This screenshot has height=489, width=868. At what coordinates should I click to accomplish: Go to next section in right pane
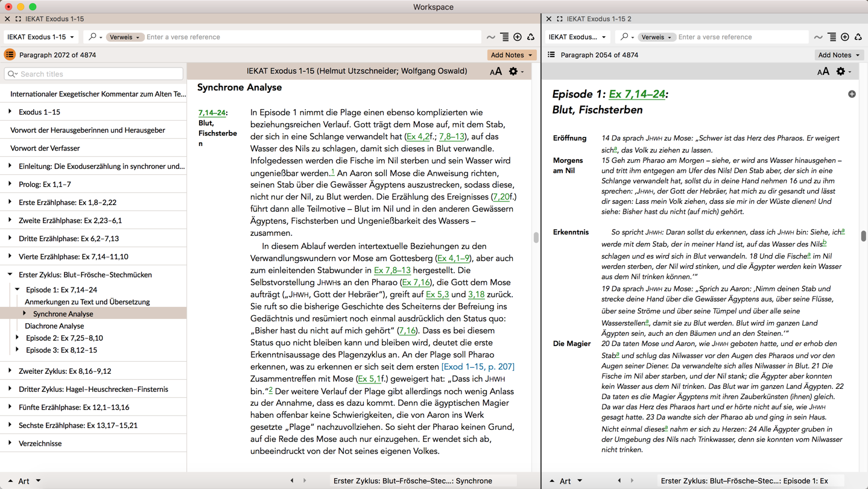click(x=632, y=481)
